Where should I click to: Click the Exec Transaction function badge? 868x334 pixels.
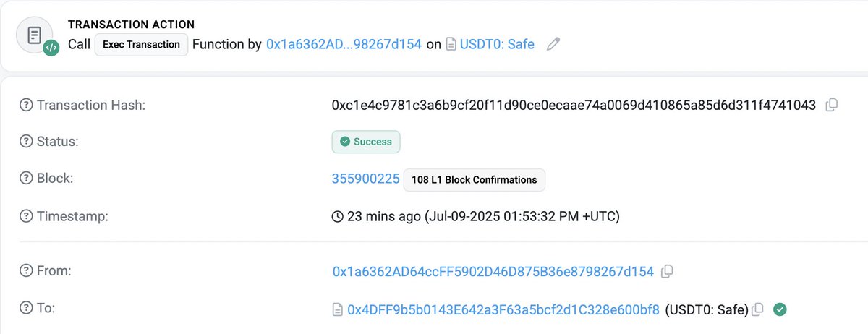[x=141, y=45]
